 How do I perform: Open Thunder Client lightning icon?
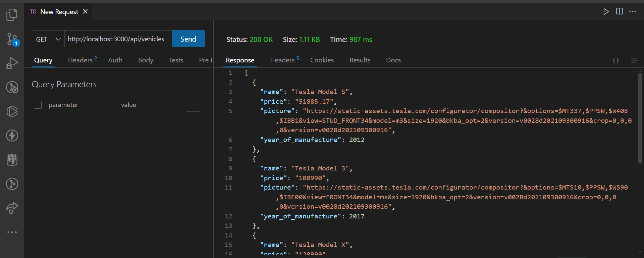coord(12,136)
